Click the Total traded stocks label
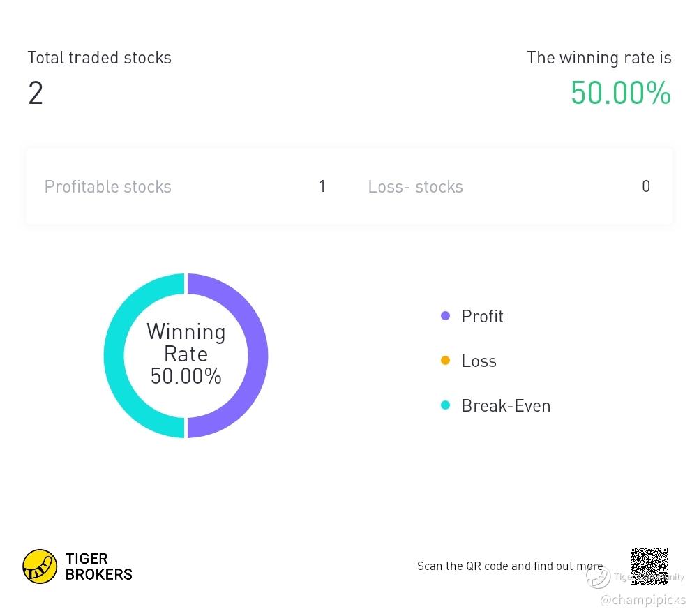Image resolution: width=699 pixels, height=616 pixels. pyautogui.click(x=99, y=58)
